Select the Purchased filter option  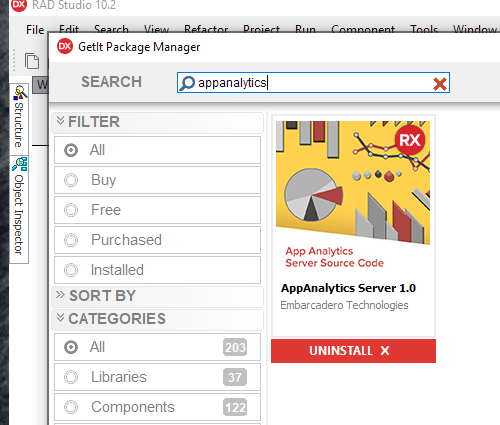click(157, 240)
